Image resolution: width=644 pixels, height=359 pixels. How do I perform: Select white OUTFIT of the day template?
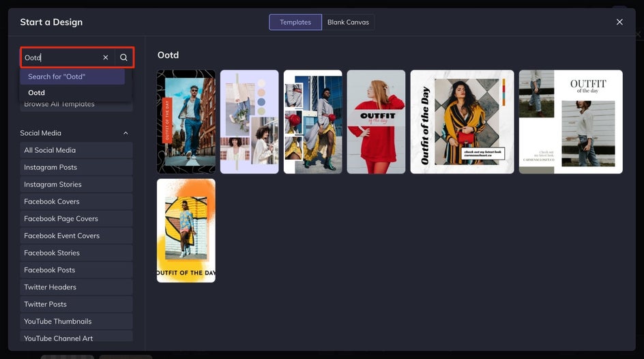(x=570, y=121)
